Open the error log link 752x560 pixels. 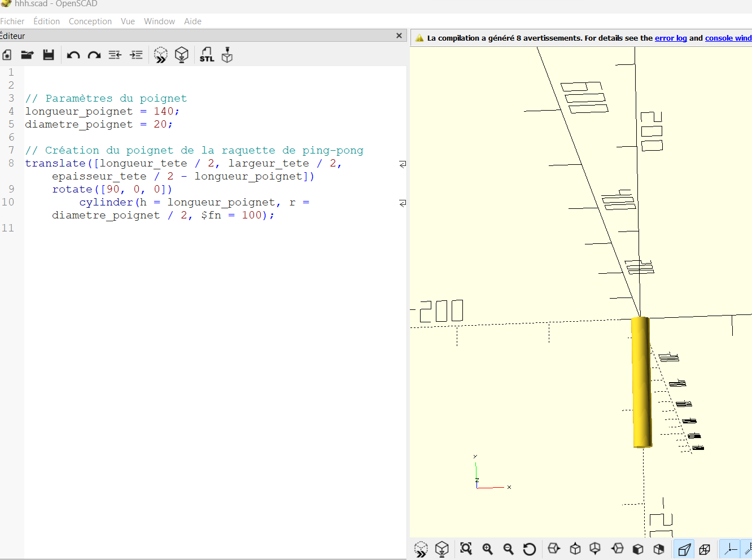click(x=671, y=38)
